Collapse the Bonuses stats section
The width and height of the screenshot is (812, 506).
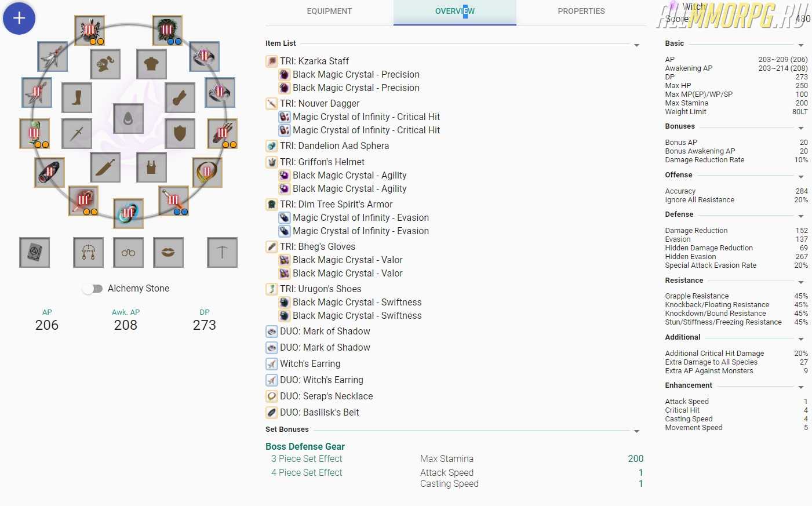click(801, 128)
